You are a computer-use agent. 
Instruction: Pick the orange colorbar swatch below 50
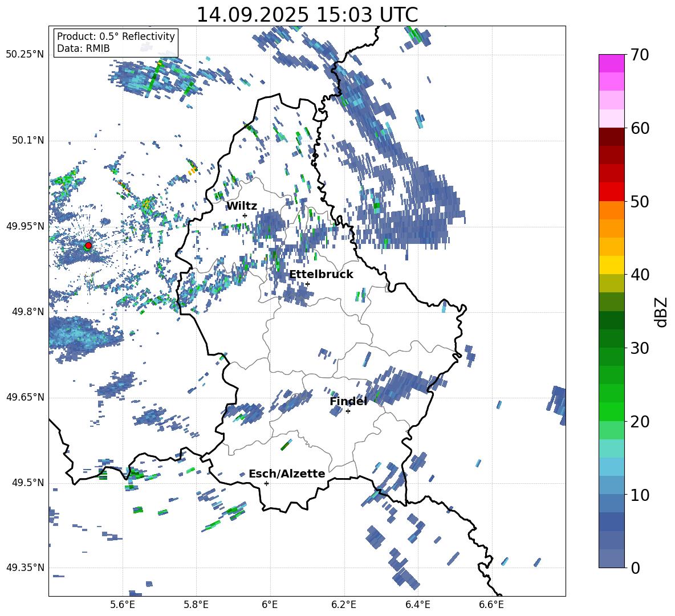612,210
